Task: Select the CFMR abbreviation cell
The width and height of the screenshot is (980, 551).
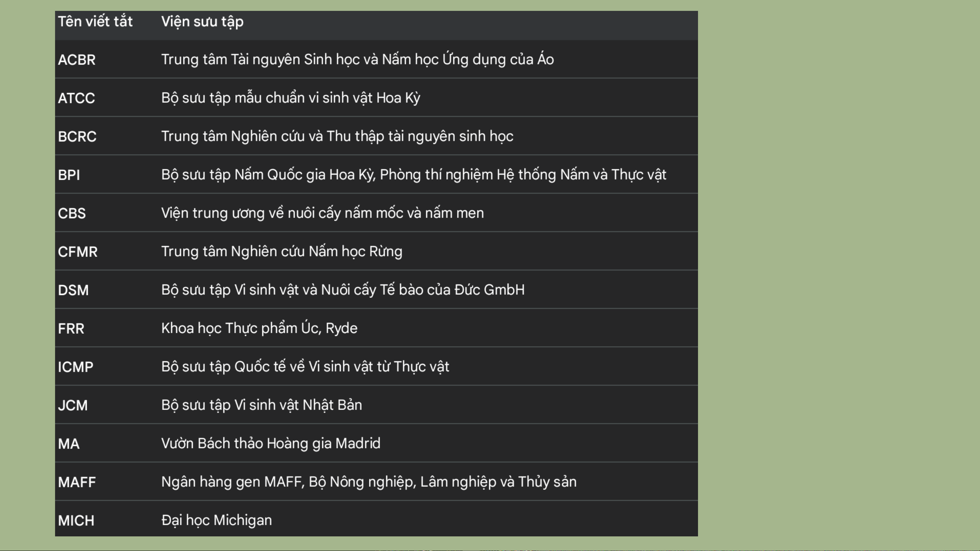Action: click(78, 252)
